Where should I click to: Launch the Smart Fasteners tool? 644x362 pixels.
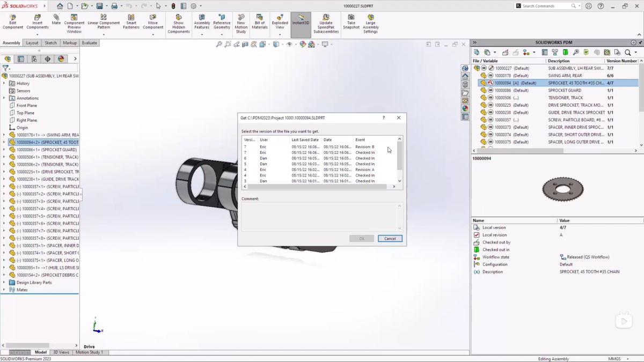(x=131, y=21)
